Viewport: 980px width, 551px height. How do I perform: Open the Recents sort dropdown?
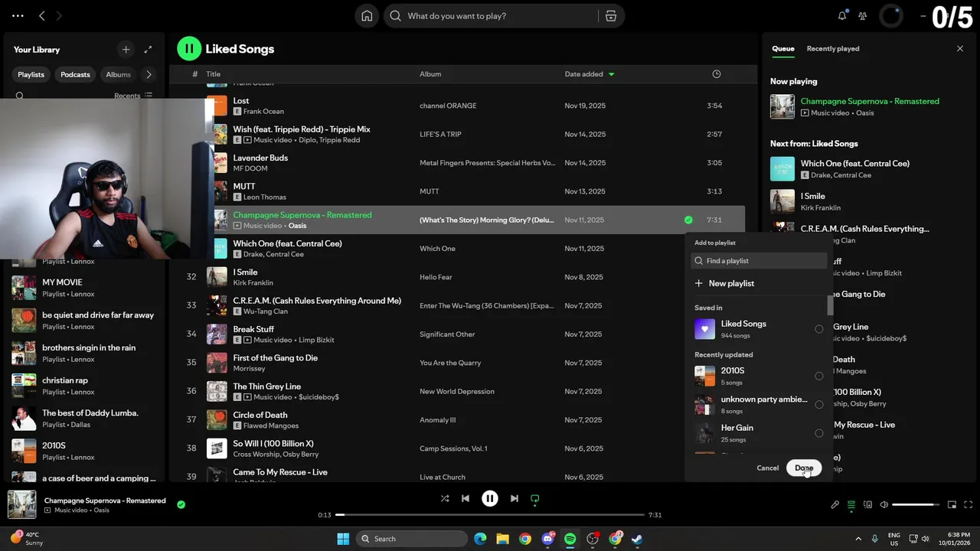pyautogui.click(x=133, y=96)
